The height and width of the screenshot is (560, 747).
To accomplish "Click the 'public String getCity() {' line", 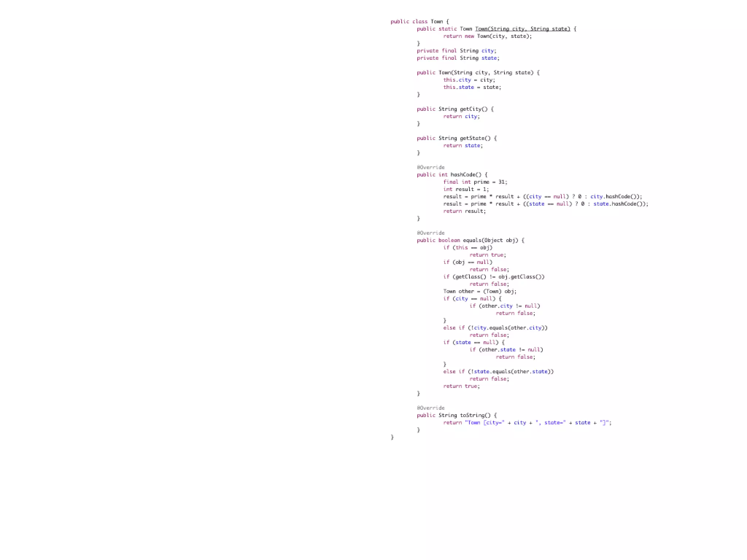I will point(455,109).
